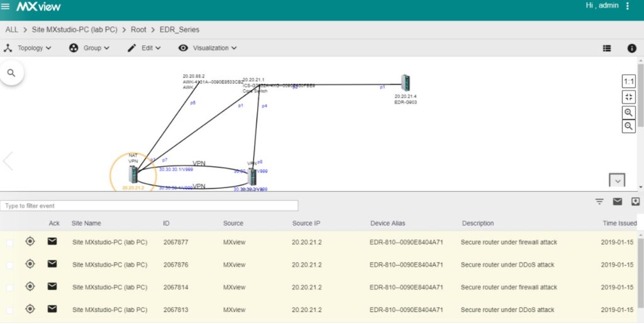Click the Ack column header
The height and width of the screenshot is (324, 644).
click(54, 223)
